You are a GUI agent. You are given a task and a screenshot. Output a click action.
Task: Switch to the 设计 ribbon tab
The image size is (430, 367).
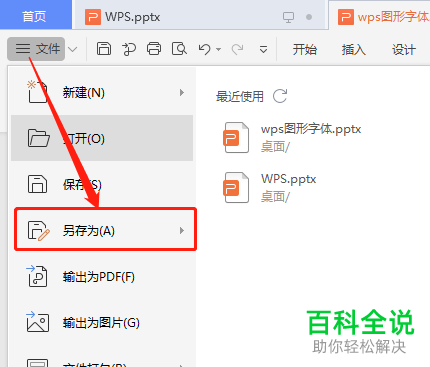pyautogui.click(x=403, y=49)
